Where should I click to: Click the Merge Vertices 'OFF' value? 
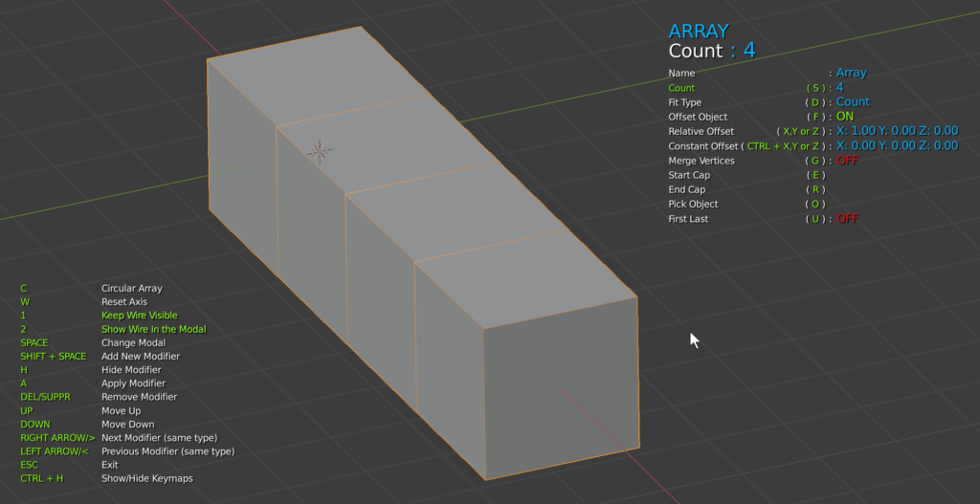click(x=848, y=161)
